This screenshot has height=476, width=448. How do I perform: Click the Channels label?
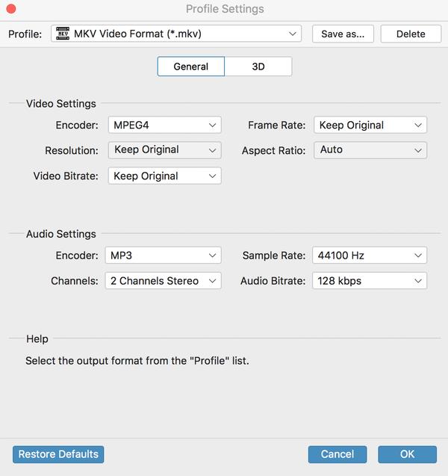click(75, 281)
